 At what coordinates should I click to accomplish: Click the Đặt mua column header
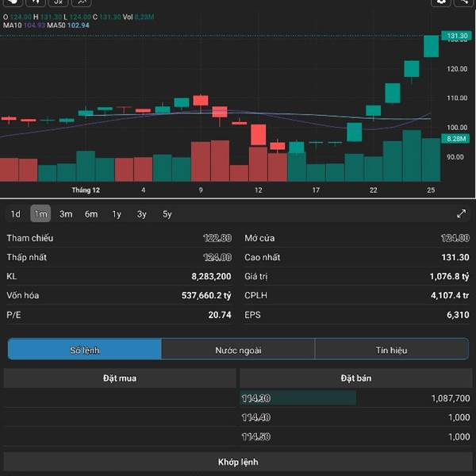pyautogui.click(x=120, y=378)
